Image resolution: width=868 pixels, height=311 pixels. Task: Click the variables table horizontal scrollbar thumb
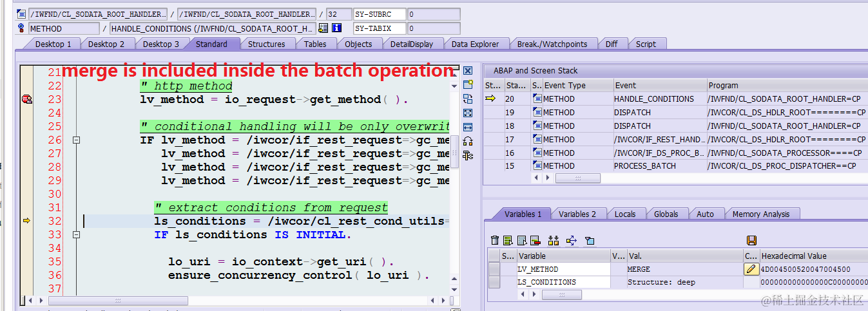tap(561, 294)
